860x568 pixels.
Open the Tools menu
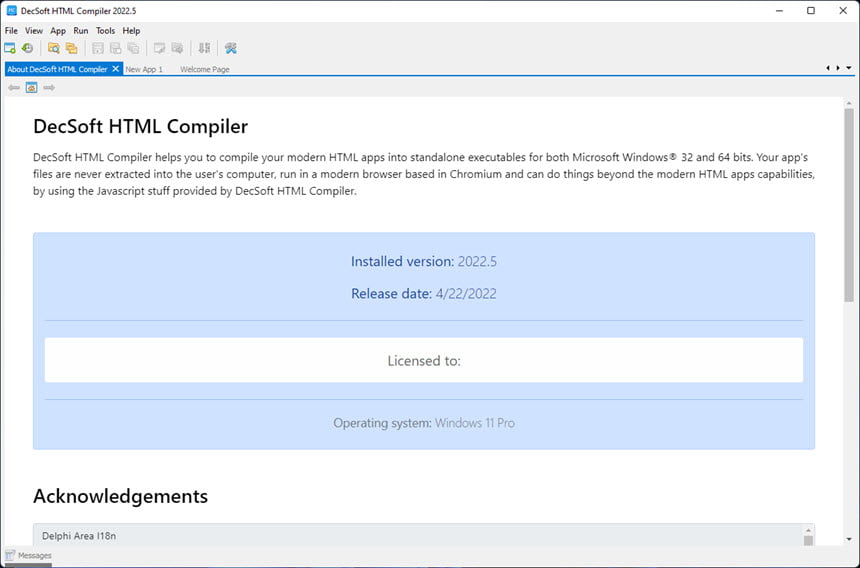[x=105, y=31]
